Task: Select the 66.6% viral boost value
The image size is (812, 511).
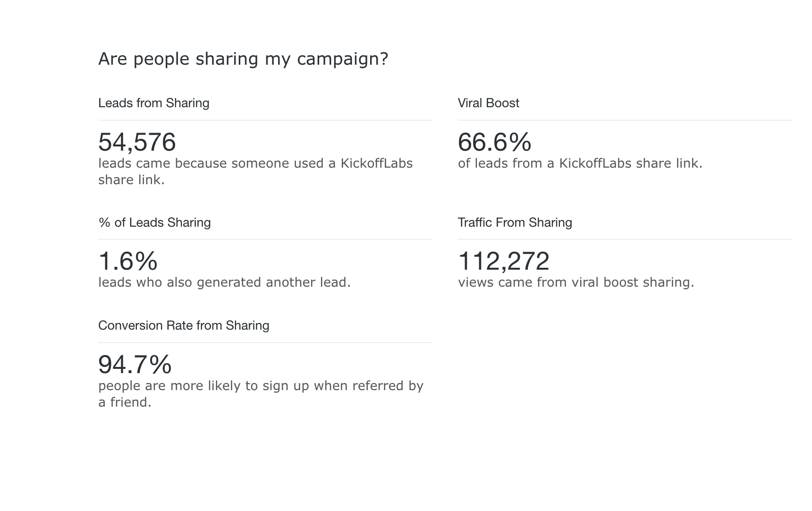Action: [495, 142]
